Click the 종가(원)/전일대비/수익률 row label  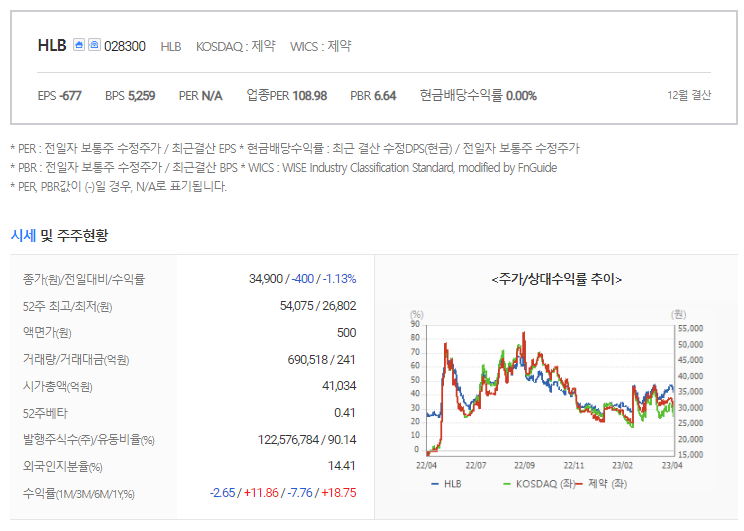[x=84, y=279]
